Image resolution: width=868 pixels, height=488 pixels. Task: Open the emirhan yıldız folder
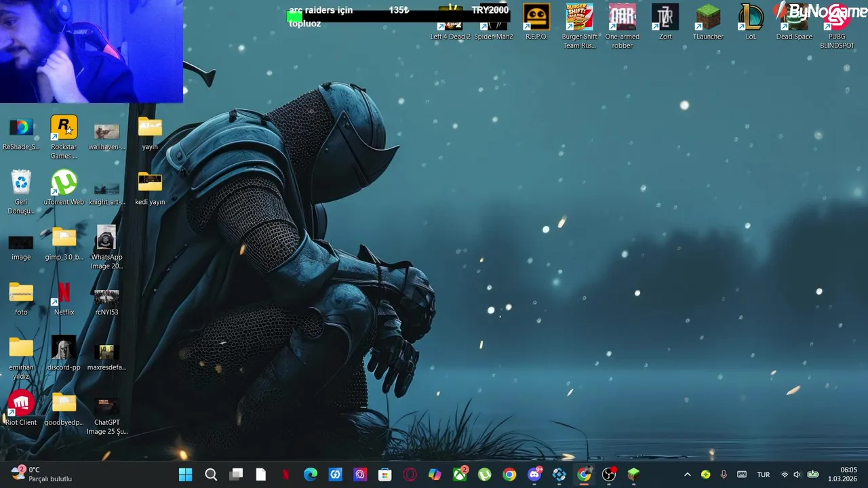click(x=21, y=359)
